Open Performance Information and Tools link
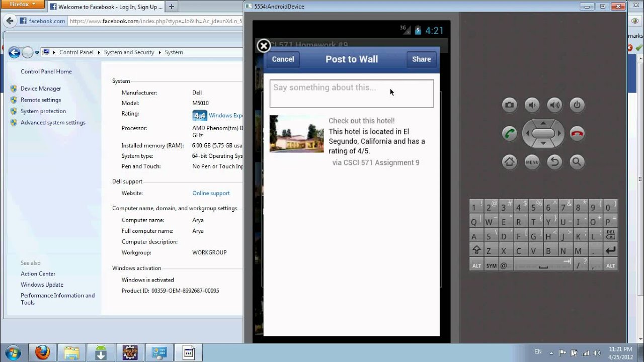Viewport: 644px width, 362px height. [57, 299]
